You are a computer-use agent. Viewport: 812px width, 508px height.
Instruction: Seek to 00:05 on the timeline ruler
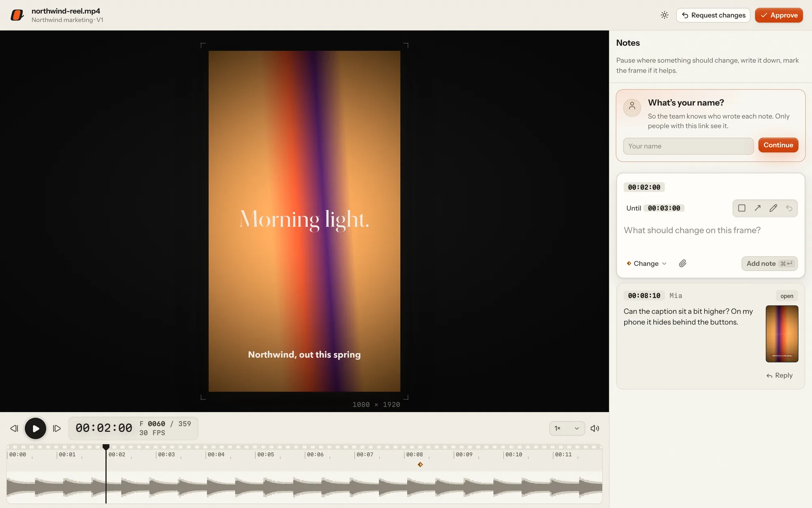click(x=266, y=454)
